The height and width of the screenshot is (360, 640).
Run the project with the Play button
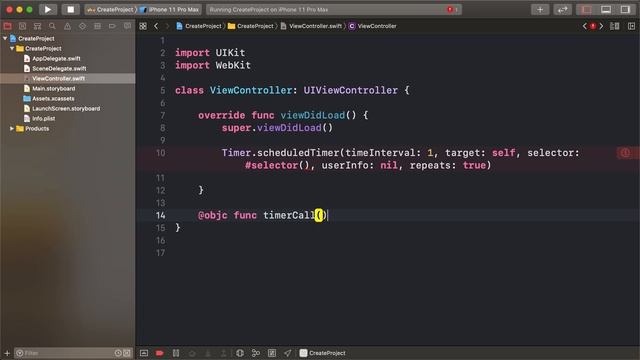48,9
